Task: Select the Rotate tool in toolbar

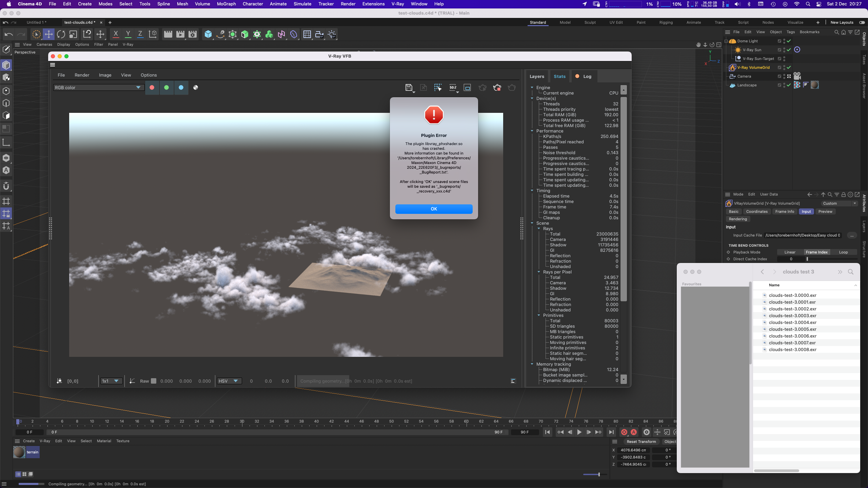Action: (x=61, y=34)
